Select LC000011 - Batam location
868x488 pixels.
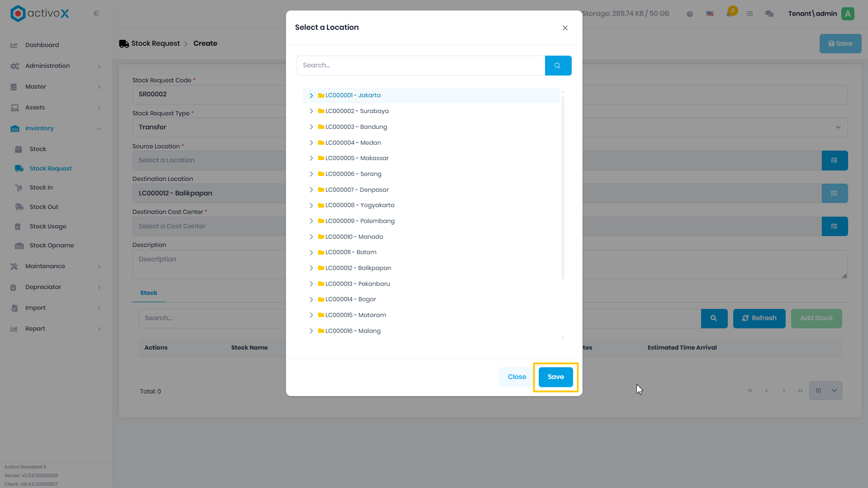351,252
